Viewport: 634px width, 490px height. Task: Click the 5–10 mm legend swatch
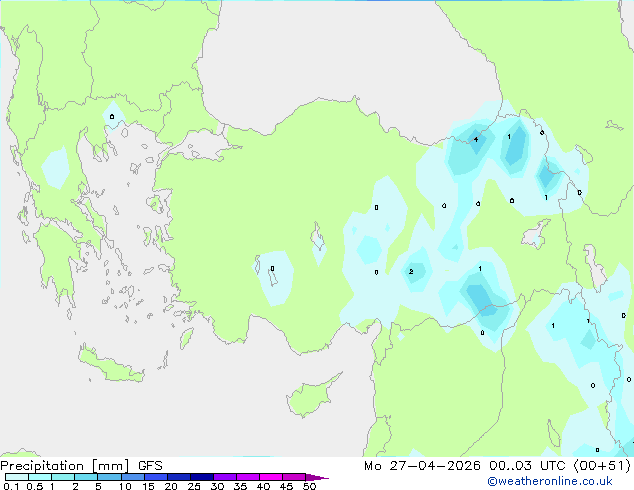coord(109,477)
